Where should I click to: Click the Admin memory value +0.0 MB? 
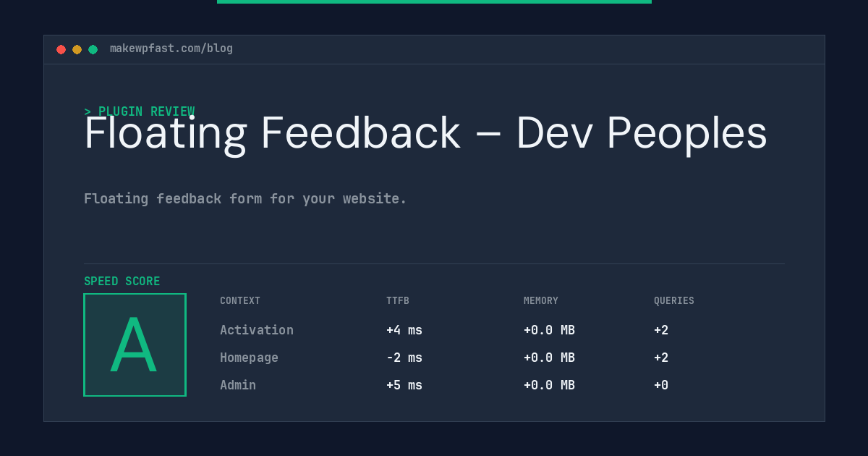549,385
